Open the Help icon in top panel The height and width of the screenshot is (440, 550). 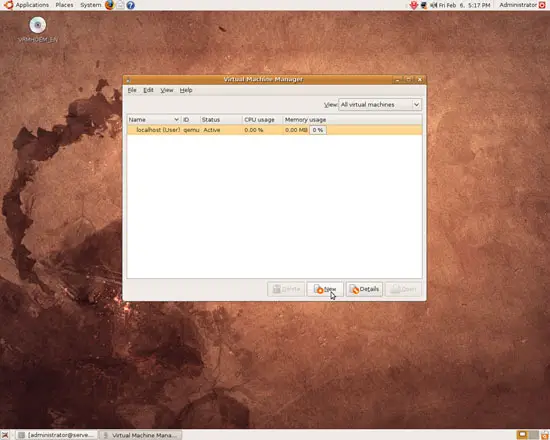tap(130, 5)
